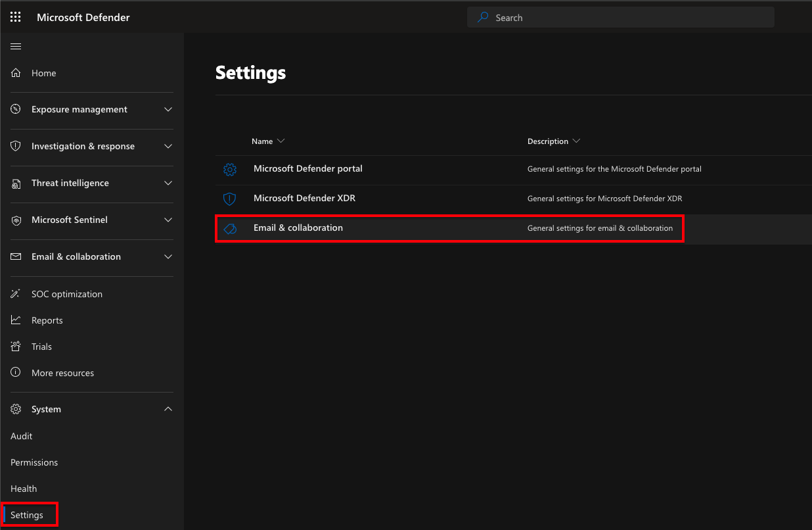Click the Microsoft Defender XDR shield icon

click(x=229, y=199)
